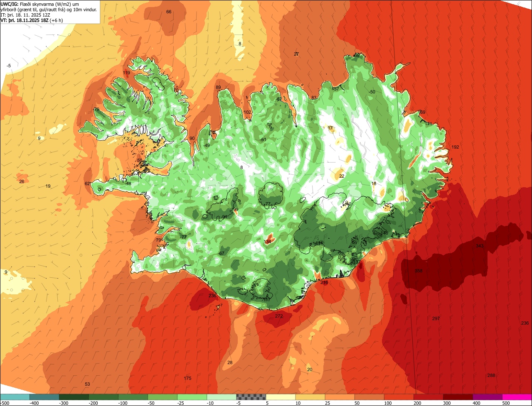532x406 pixels.
Task: Click the map value '-61'
Action: click(263, 140)
